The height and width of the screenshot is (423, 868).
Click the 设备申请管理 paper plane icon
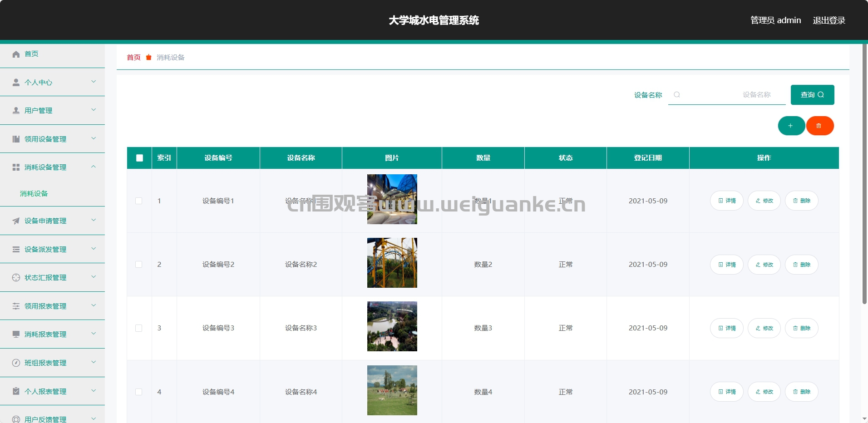(x=16, y=221)
